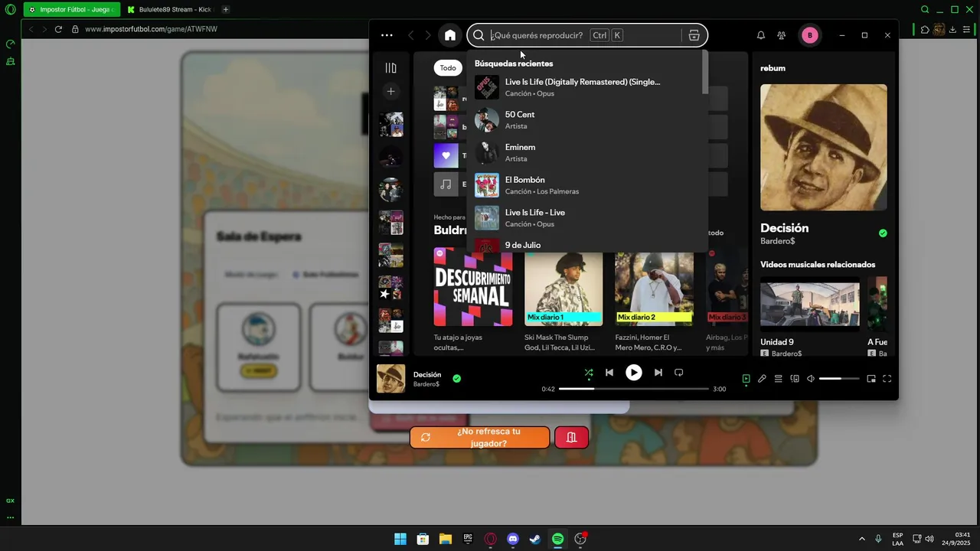The image size is (980, 551).
Task: Open the browser extensions icon
Action: 925,29
